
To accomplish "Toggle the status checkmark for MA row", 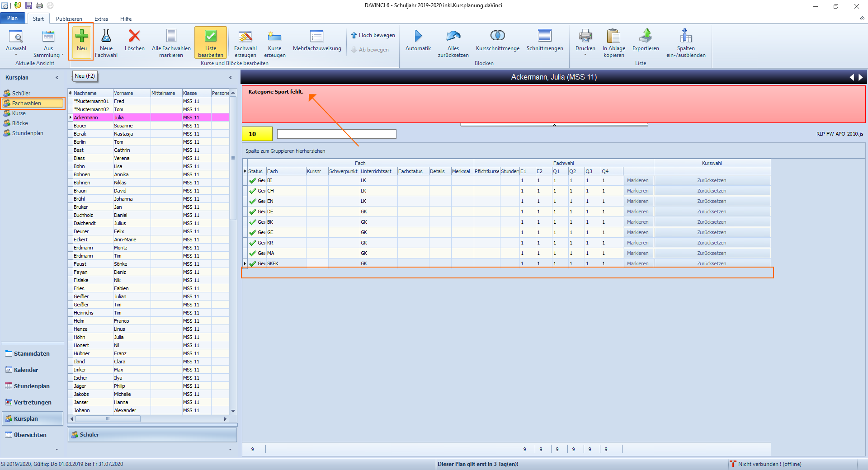I will 253,253.
